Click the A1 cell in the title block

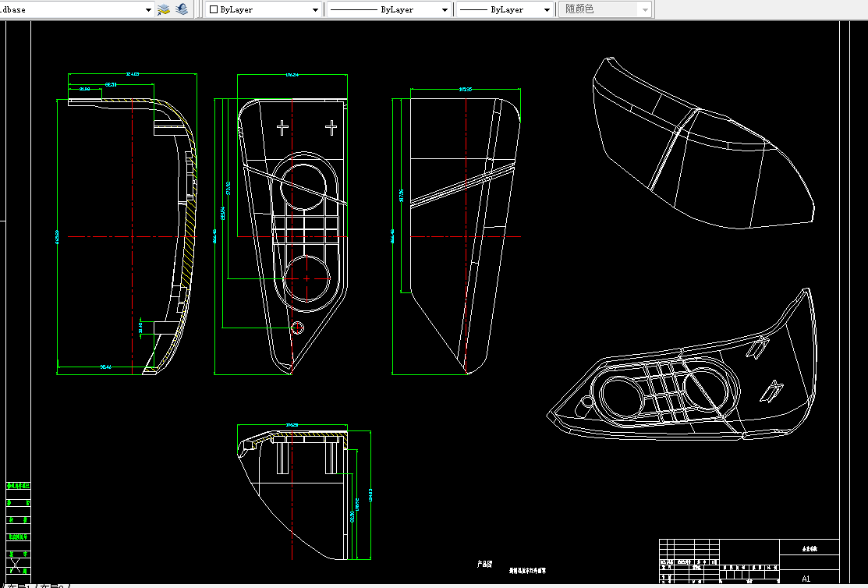pyautogui.click(x=806, y=579)
